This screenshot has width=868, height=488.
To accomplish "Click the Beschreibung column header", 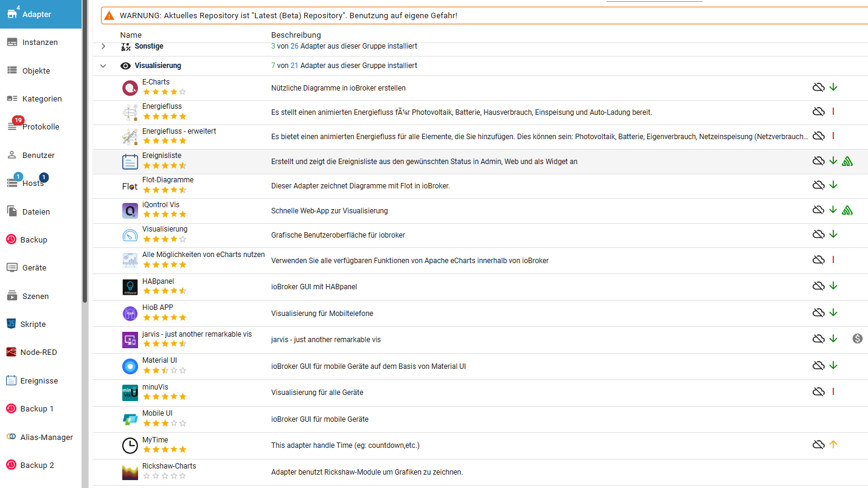I will (296, 35).
